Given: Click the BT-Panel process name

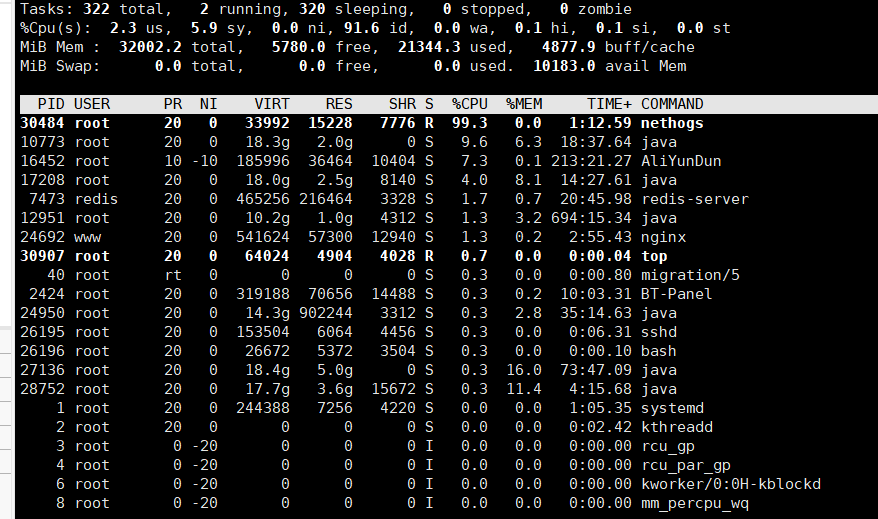Looking at the screenshot, I should tap(677, 294).
